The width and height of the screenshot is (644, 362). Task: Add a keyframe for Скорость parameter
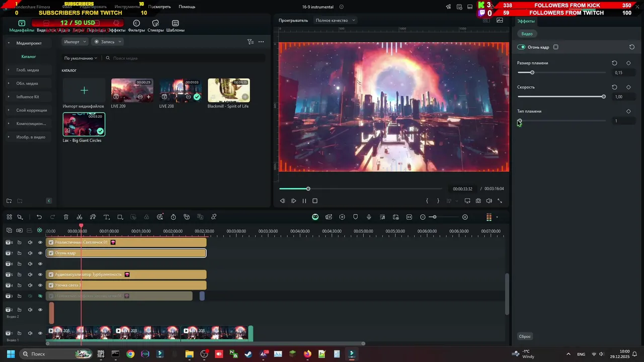pyautogui.click(x=628, y=87)
